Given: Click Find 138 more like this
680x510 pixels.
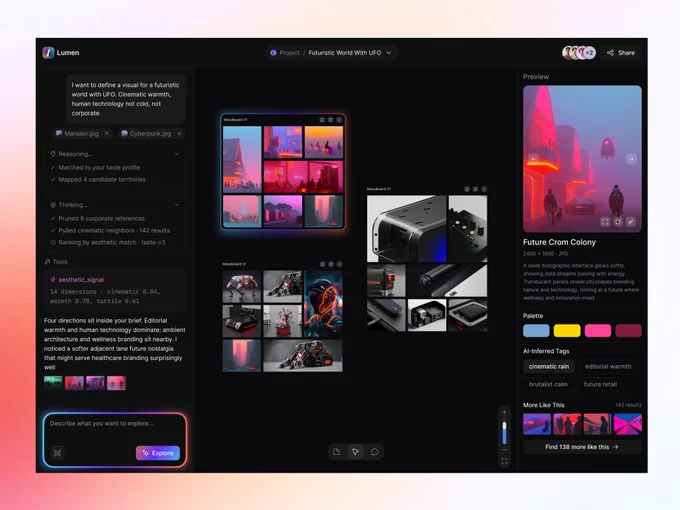Looking at the screenshot, I should coord(582,447).
